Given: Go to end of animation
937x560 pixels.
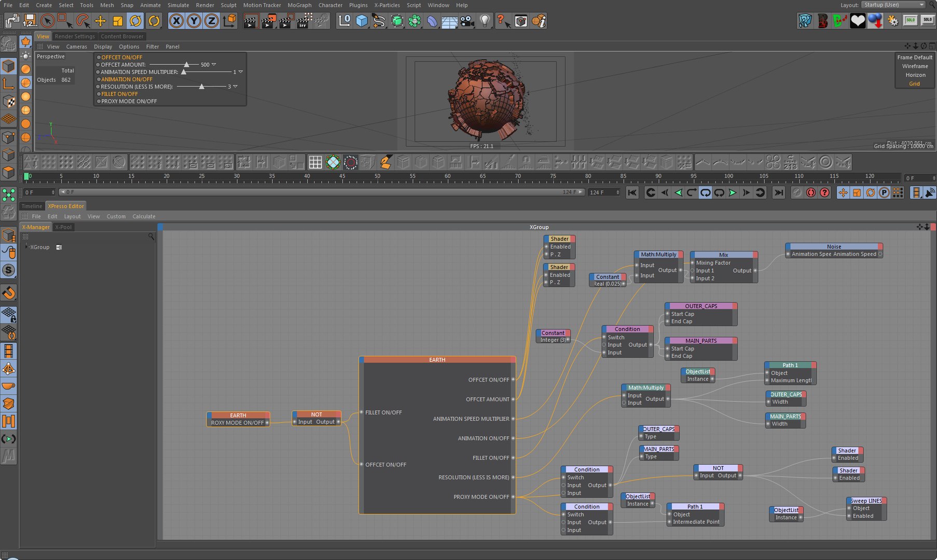Looking at the screenshot, I should [x=779, y=192].
